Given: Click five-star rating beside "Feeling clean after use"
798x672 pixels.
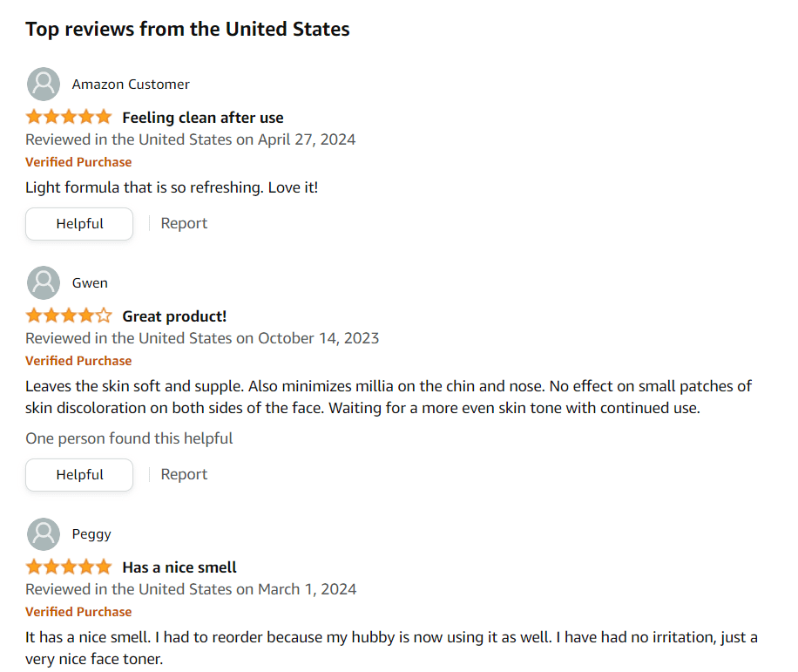Looking at the screenshot, I should (x=69, y=117).
